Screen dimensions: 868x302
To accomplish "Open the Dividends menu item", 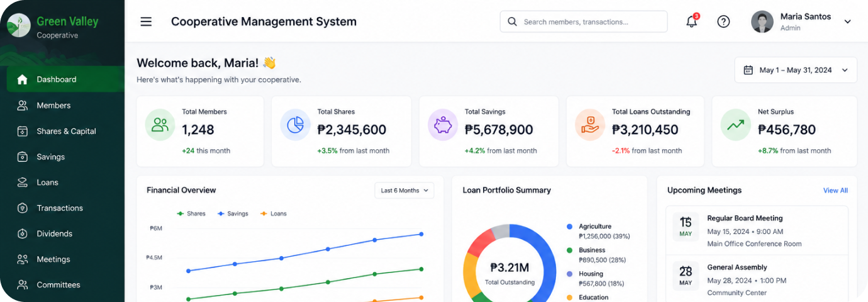I will click(x=65, y=233).
